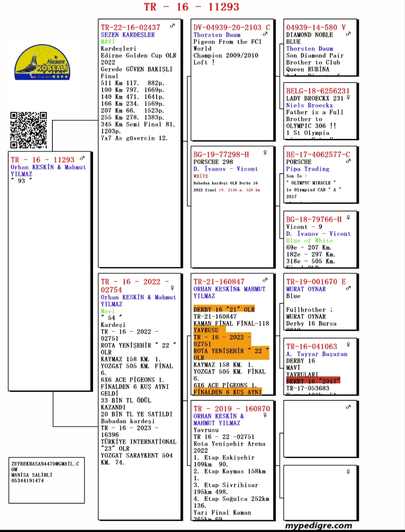Click the female symbol beside BG-18-79766-H

(x=348, y=218)
